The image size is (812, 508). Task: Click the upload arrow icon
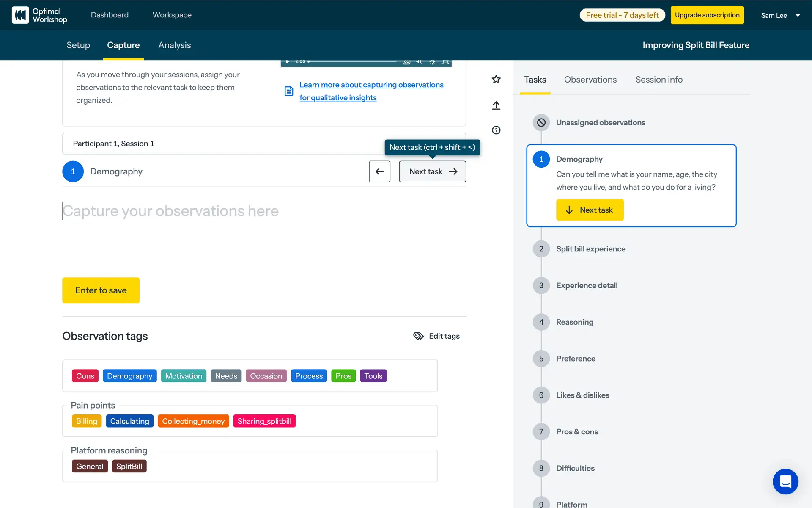pos(496,105)
